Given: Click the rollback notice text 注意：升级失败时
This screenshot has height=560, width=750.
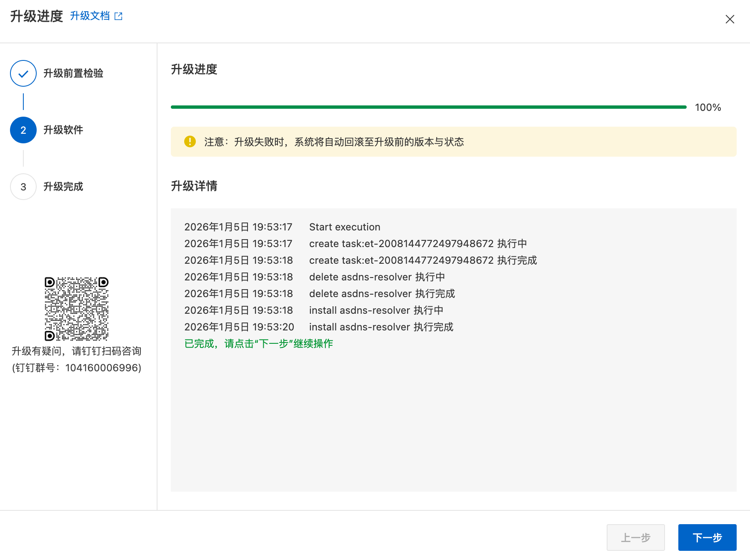Looking at the screenshot, I should pos(334,142).
